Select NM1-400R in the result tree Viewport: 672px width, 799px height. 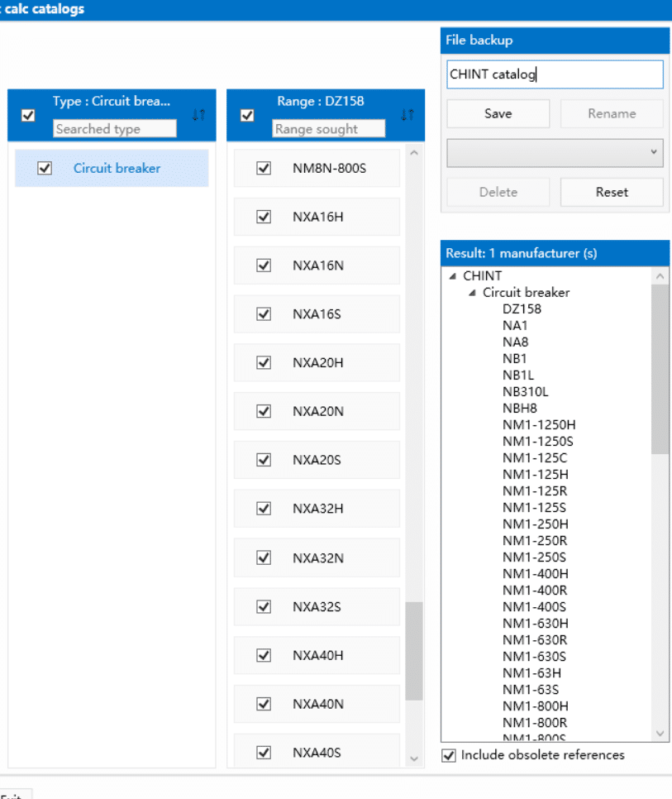point(535,591)
